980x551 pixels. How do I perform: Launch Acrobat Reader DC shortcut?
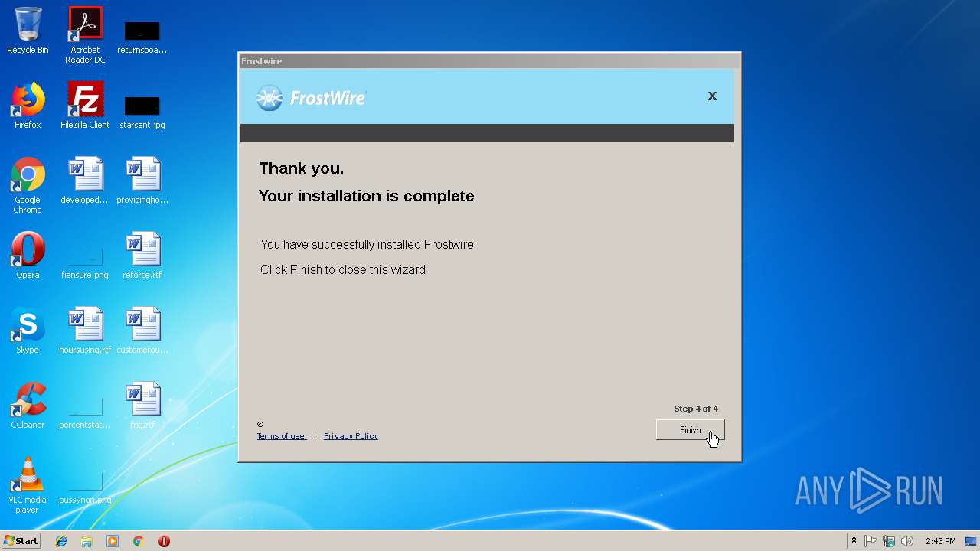(x=85, y=35)
